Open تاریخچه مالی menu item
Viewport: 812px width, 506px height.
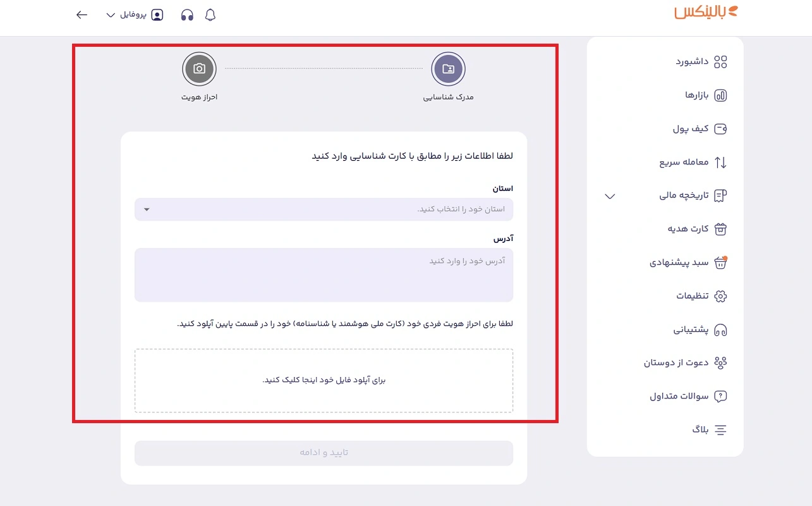684,196
